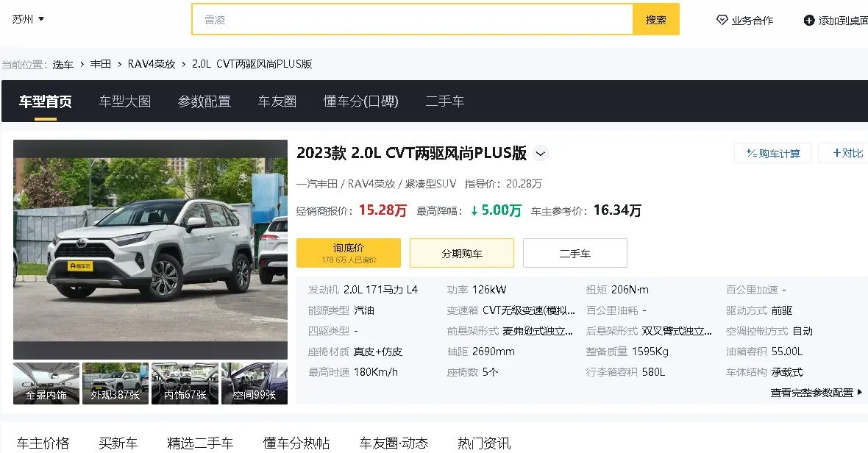The height and width of the screenshot is (453, 868).
Task: Click the 前悬架形式 麦弗逊式独立 value
Action: tap(538, 331)
